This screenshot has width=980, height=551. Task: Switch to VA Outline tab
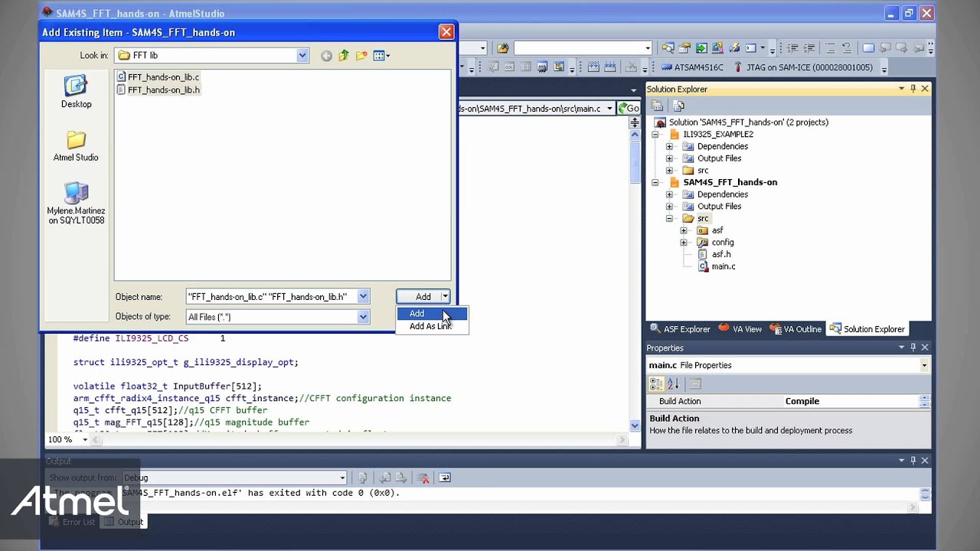[x=795, y=329]
